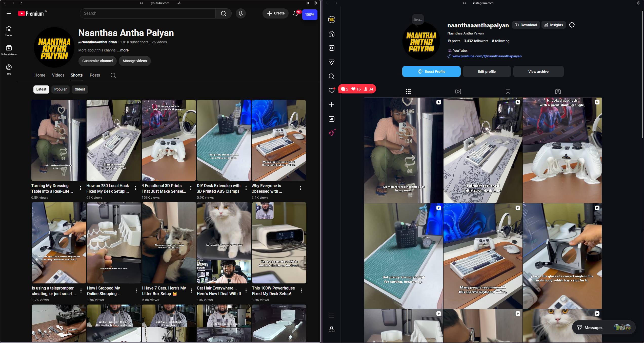Select the Oldest shorts filter
644x343 pixels.
tap(80, 89)
